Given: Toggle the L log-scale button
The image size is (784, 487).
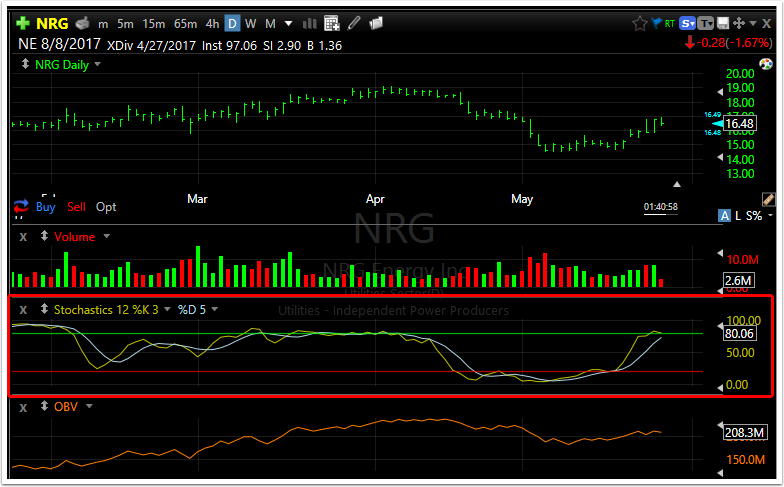Looking at the screenshot, I should pos(738,216).
